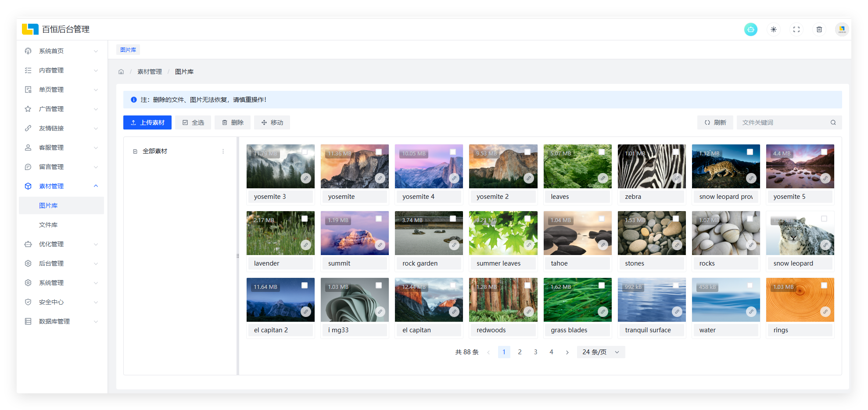868x410 pixels.
Task: Expand the 内容管理 sidebar menu
Action: click(61, 70)
